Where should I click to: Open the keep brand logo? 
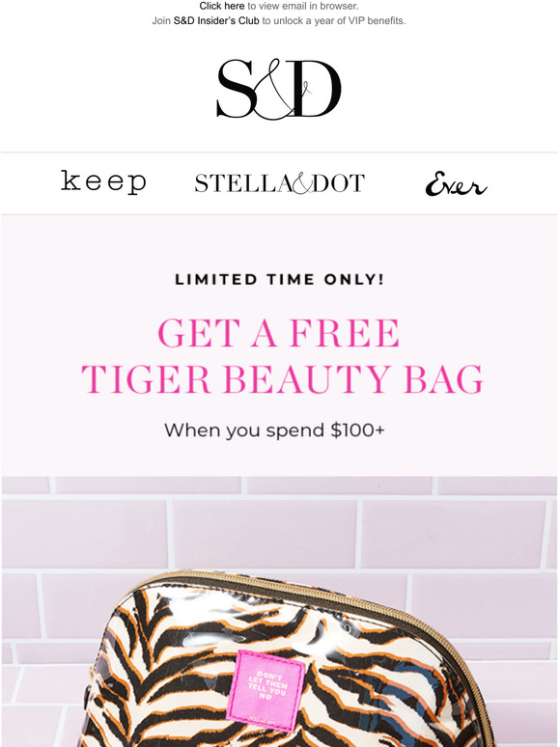[103, 182]
